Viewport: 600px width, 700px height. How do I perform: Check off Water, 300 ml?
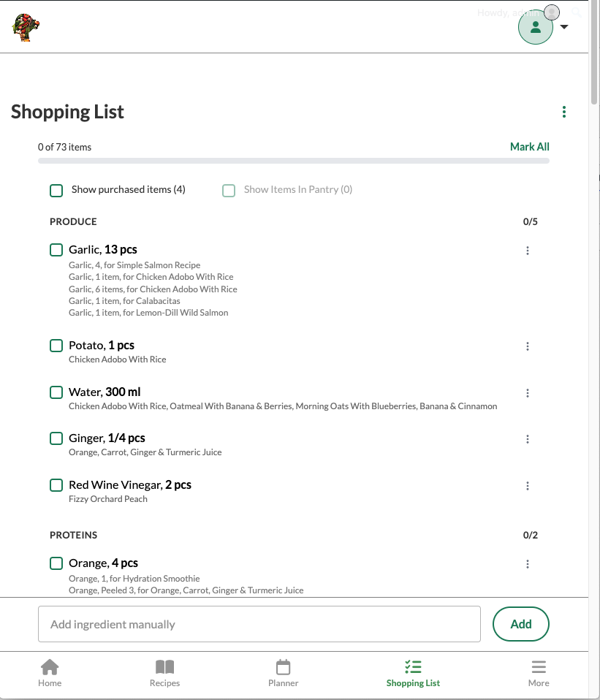56,392
